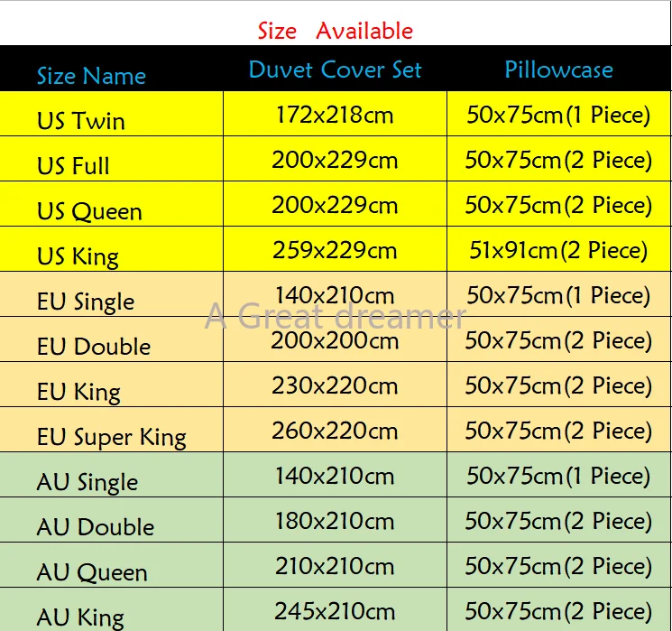This screenshot has height=631, width=672.
Task: Select the "US King" row label
Action: (78, 256)
